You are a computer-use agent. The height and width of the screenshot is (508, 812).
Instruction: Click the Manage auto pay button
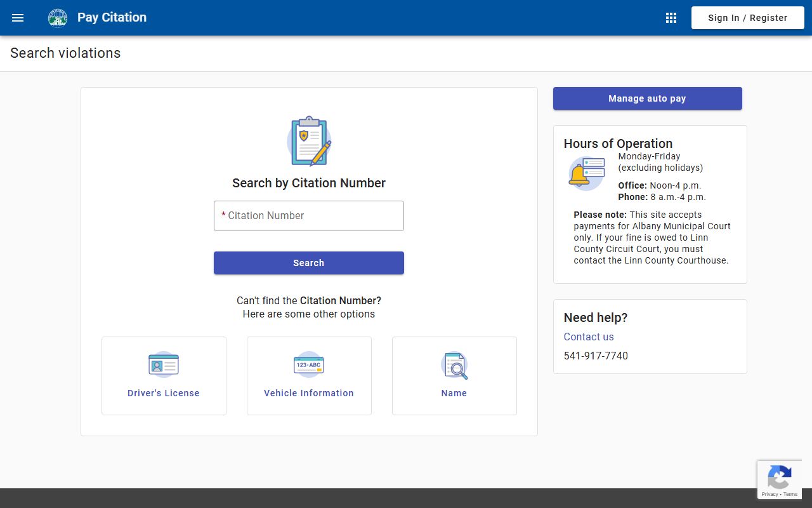pyautogui.click(x=648, y=98)
